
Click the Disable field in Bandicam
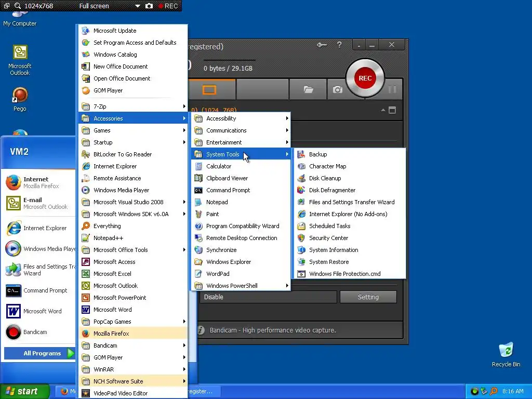(x=268, y=297)
